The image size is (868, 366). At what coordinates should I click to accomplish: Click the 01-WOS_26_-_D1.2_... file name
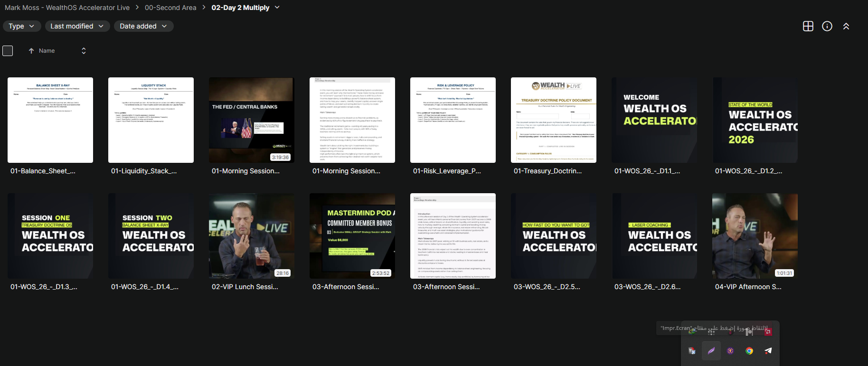[748, 171]
